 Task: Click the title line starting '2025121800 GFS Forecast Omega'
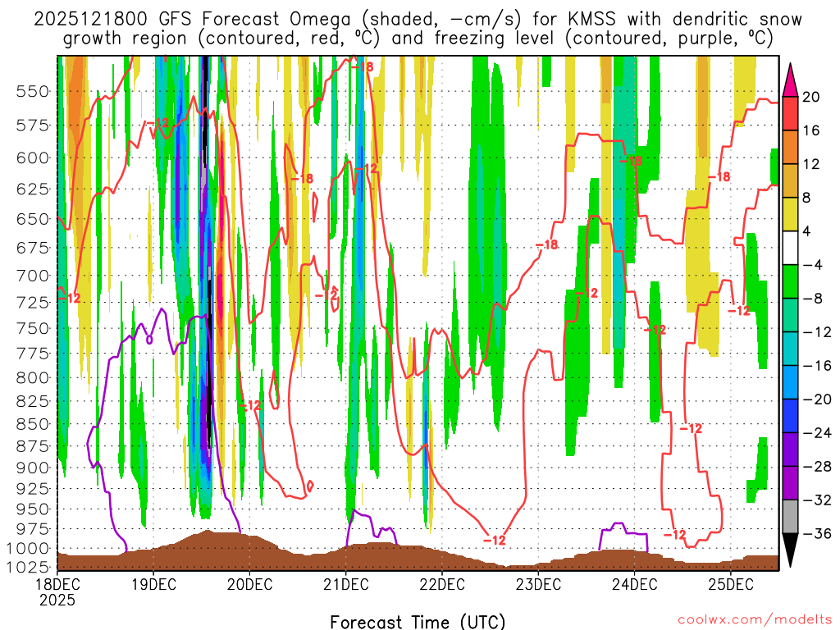(418, 20)
